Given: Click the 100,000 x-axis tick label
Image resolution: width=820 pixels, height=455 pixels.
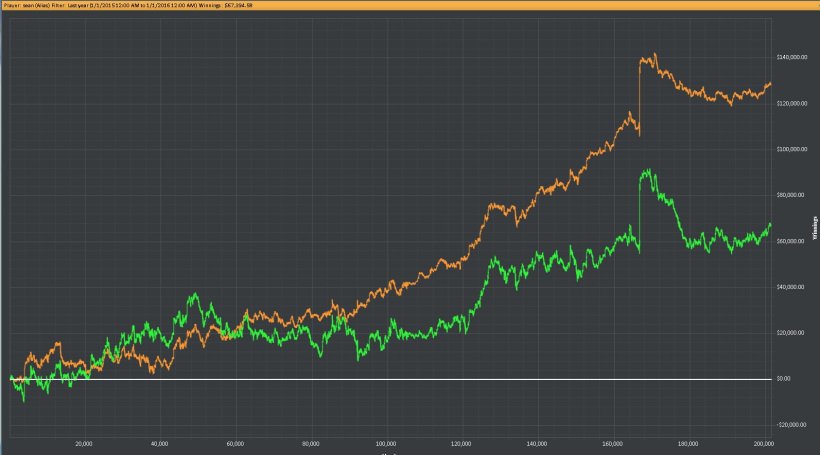Looking at the screenshot, I should 386,442.
